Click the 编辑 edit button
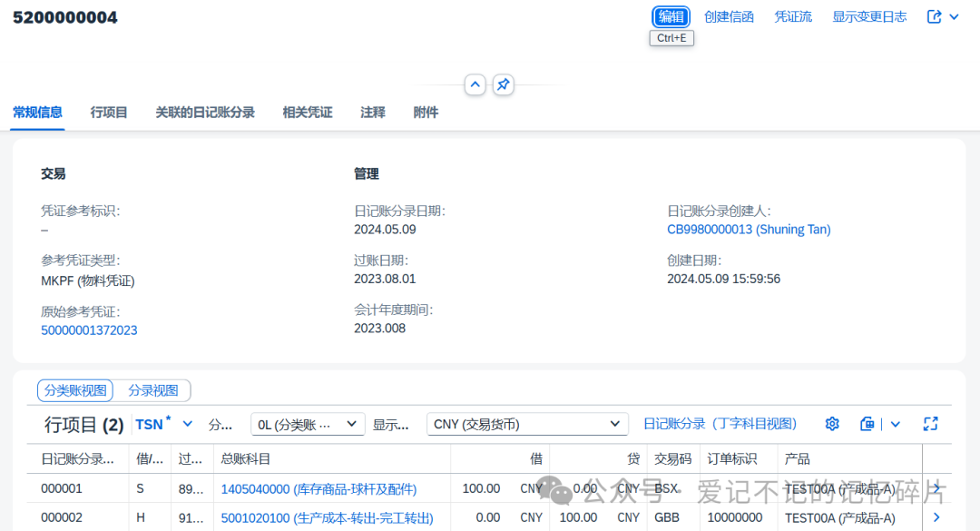980x531 pixels. click(671, 17)
